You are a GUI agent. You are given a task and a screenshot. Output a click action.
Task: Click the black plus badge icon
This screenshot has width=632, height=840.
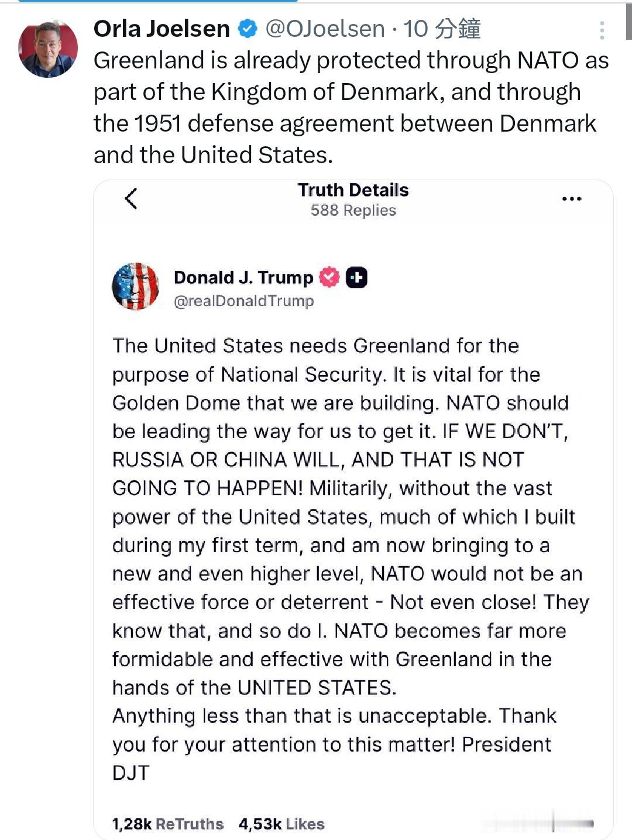tap(356, 277)
